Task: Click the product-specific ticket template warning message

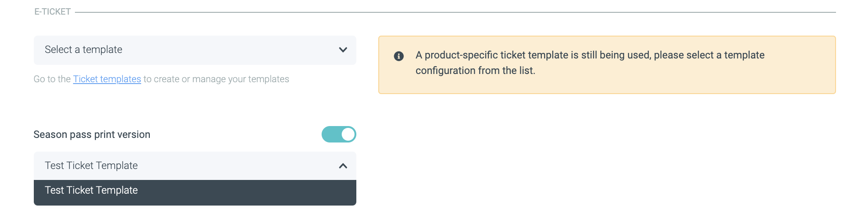Action: pyautogui.click(x=589, y=55)
